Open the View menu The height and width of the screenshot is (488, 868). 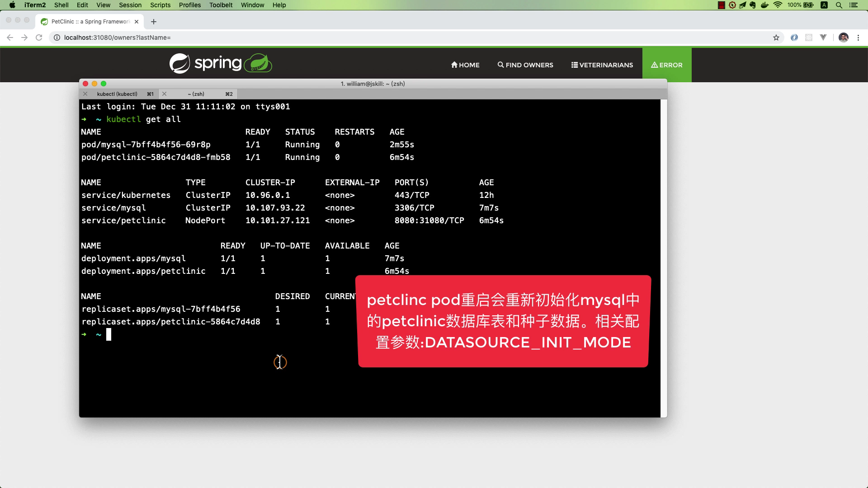coord(103,5)
